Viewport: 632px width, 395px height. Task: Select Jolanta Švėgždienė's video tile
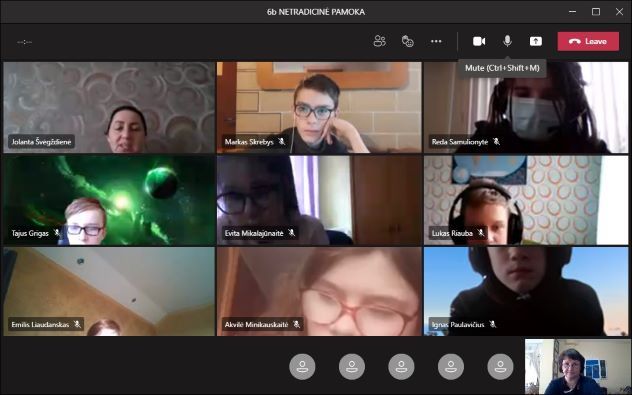(x=109, y=107)
